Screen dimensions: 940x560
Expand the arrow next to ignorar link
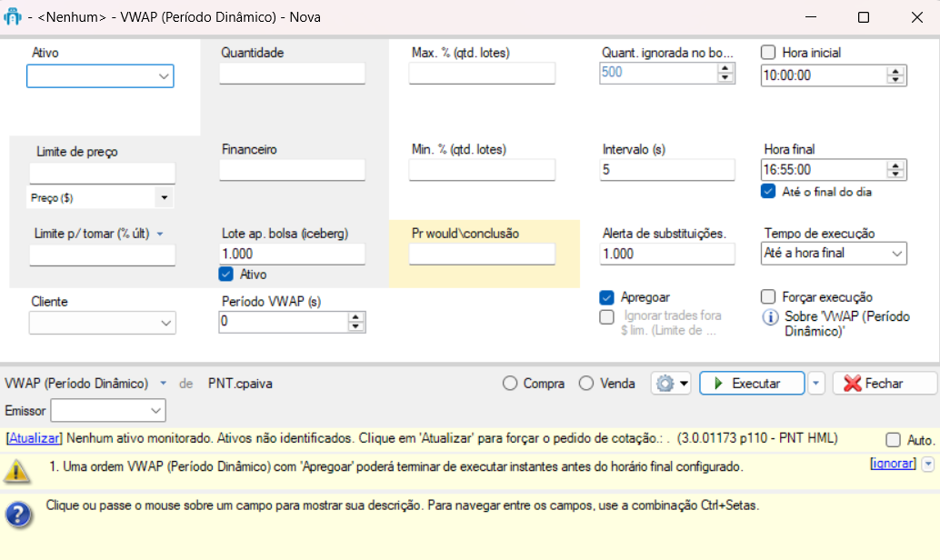[x=927, y=465]
